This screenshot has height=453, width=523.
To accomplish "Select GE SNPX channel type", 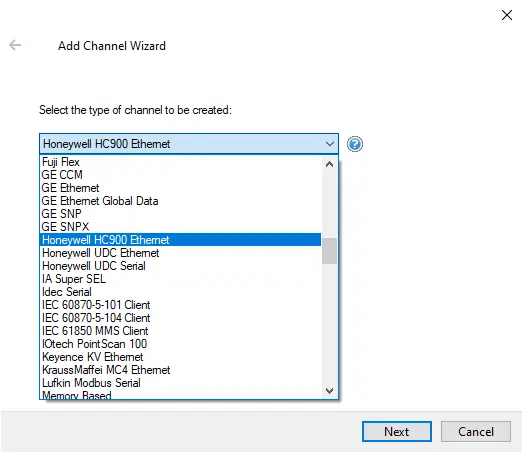I will [x=180, y=227].
